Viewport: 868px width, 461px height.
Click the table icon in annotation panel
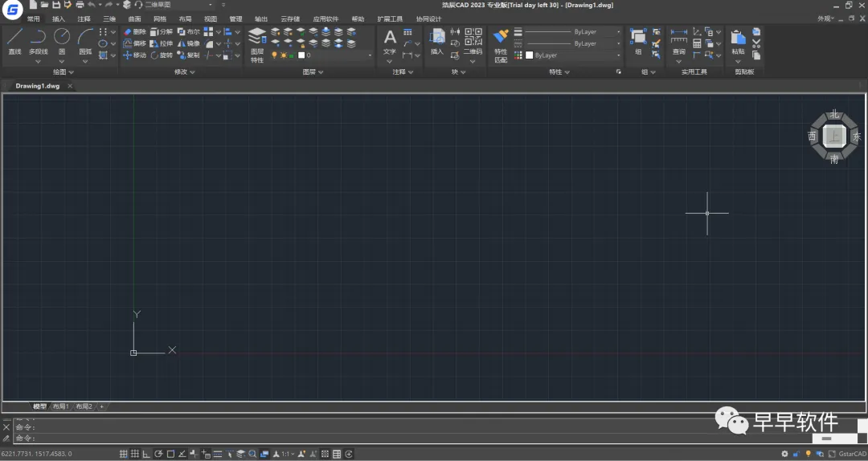pos(408,32)
